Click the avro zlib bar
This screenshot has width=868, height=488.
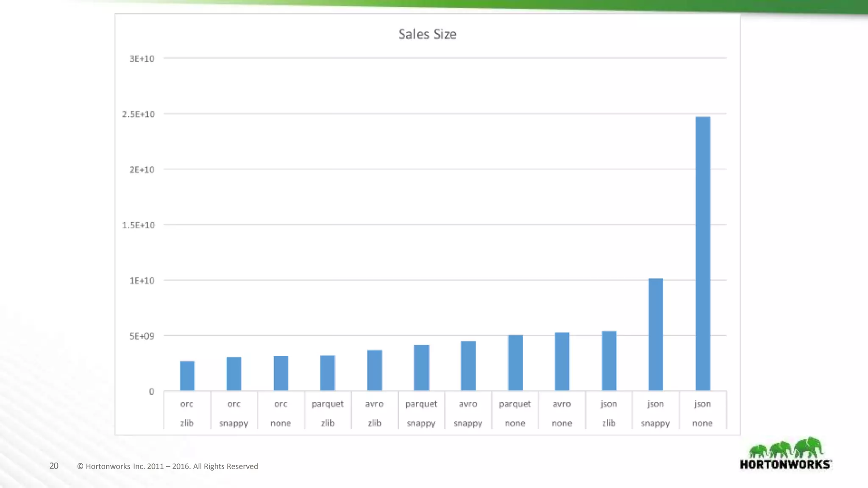[375, 370]
